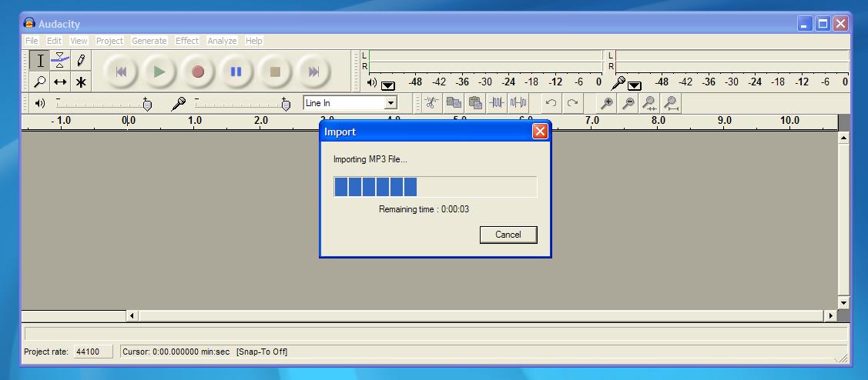Click the 8.0 mark on the timeline ruler
The width and height of the screenshot is (868, 380).
pyautogui.click(x=659, y=121)
